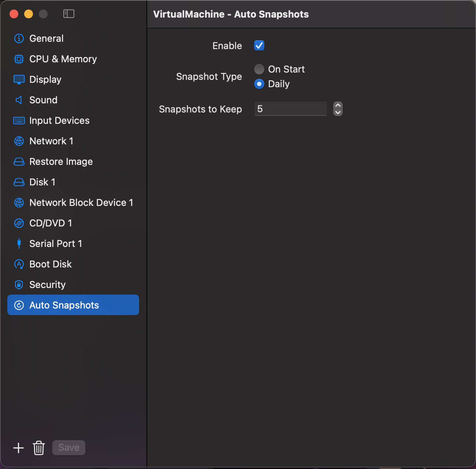Open the CPU & Memory section
This screenshot has width=476, height=469.
(x=73, y=59)
